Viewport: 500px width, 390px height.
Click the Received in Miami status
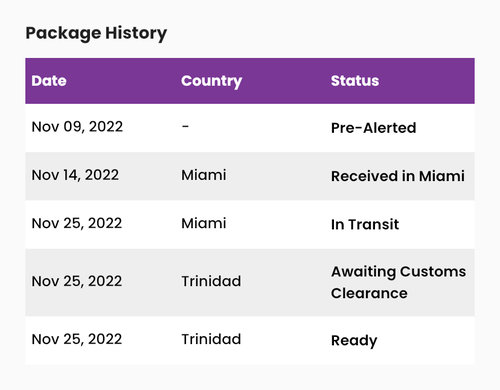398,176
